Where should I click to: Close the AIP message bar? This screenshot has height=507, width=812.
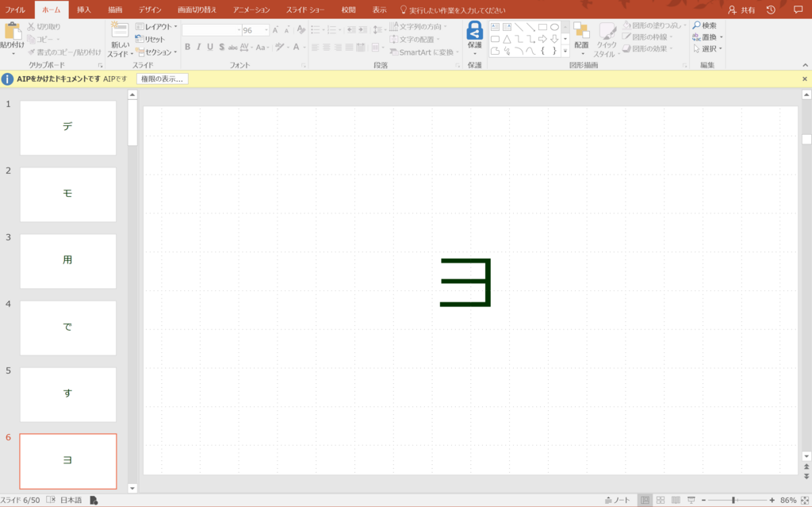coord(805,79)
